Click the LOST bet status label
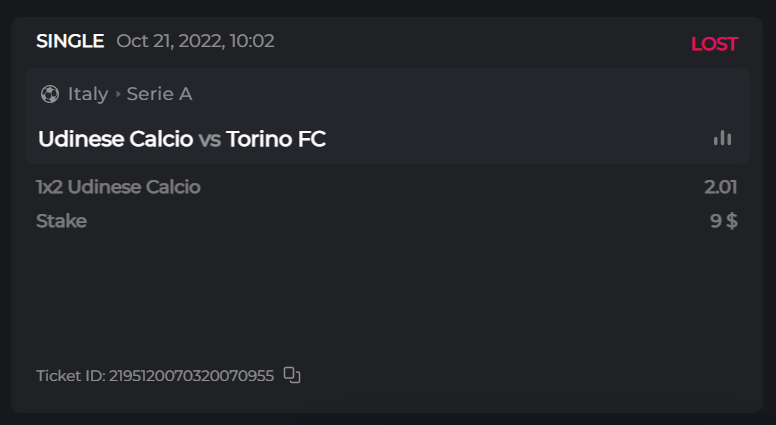Viewport: 776px width, 425px height. (x=714, y=44)
